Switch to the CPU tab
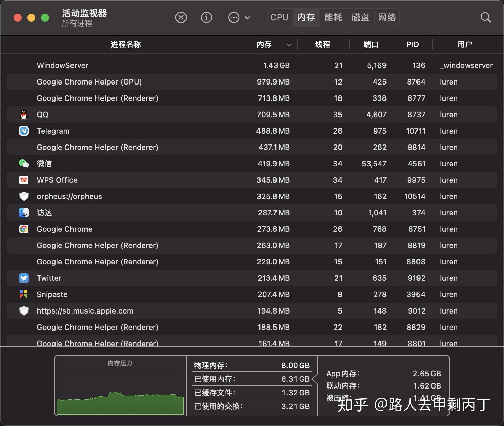This screenshot has width=504, height=426. point(279,17)
